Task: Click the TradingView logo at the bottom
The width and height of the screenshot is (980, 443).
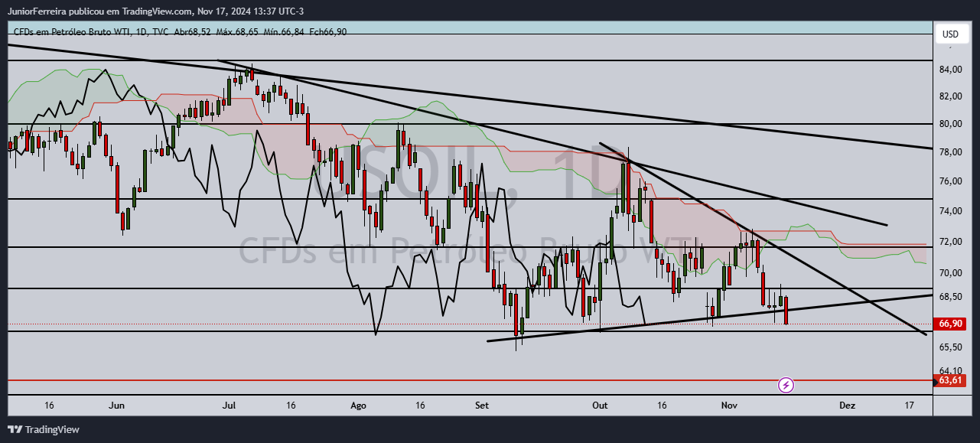Action: pyautogui.click(x=44, y=429)
